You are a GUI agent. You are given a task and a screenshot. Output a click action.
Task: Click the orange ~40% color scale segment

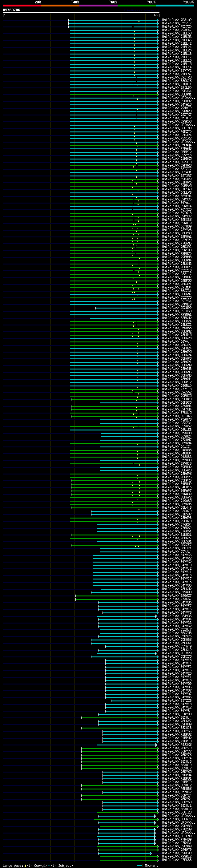point(60,6)
